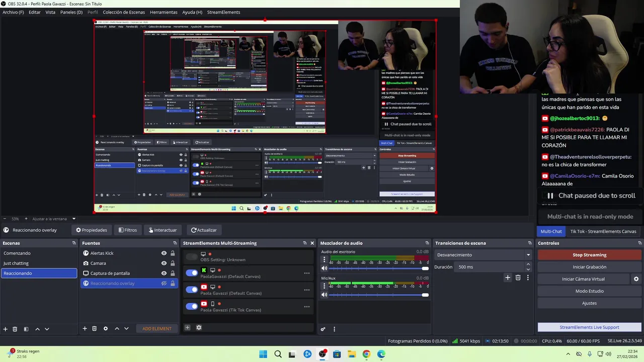
Task: Open source properties gear in Fuentes toolbar
Action: coord(105,328)
